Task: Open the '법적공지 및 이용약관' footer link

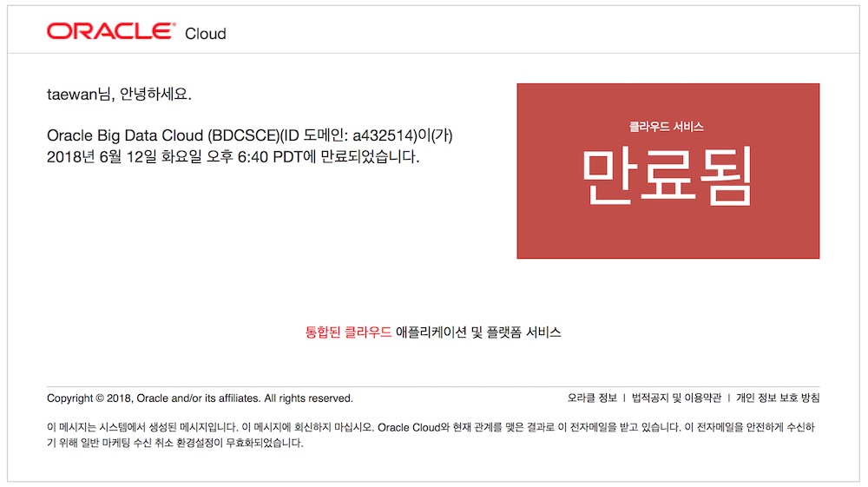Action: pos(676,398)
